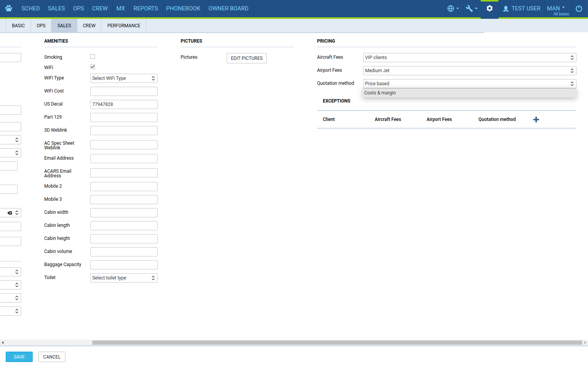Choose Costs & margin option
This screenshot has width=588, height=367.
pyautogui.click(x=380, y=93)
